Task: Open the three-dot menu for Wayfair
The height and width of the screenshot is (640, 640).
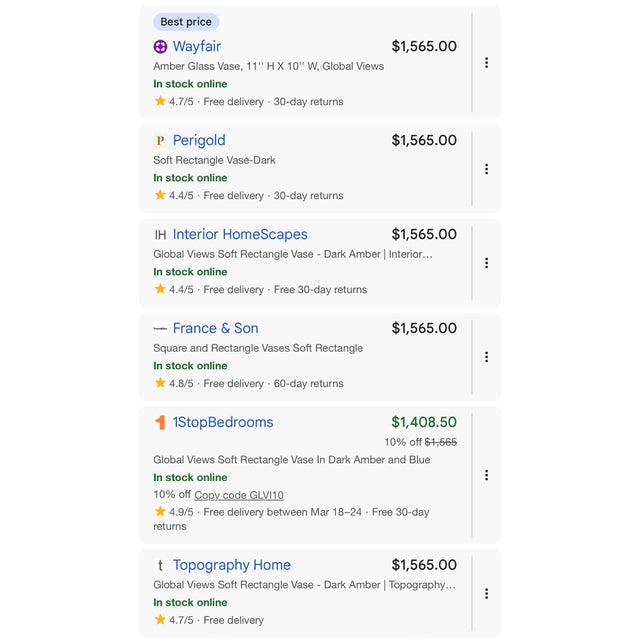Action: tap(486, 63)
